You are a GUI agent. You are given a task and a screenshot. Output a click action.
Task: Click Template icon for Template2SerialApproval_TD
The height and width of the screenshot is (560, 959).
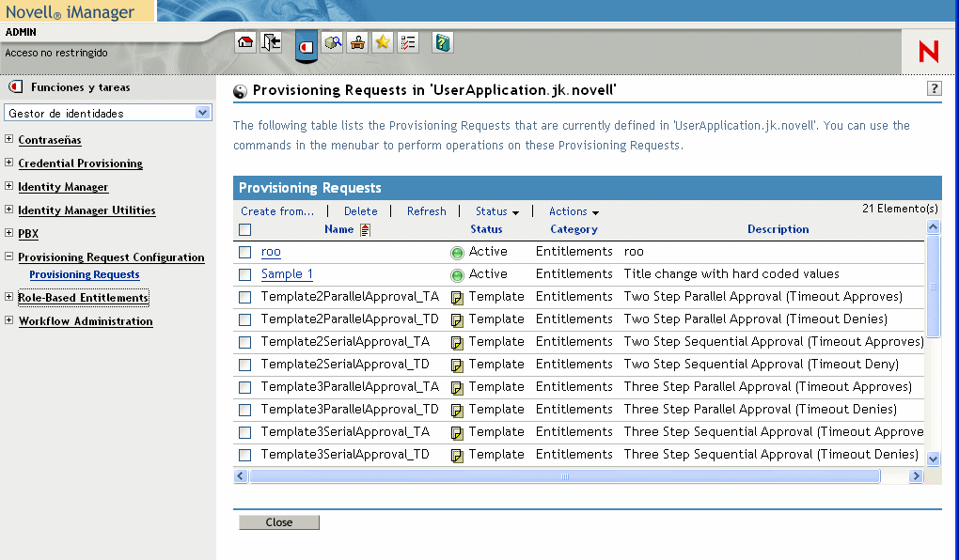point(457,366)
